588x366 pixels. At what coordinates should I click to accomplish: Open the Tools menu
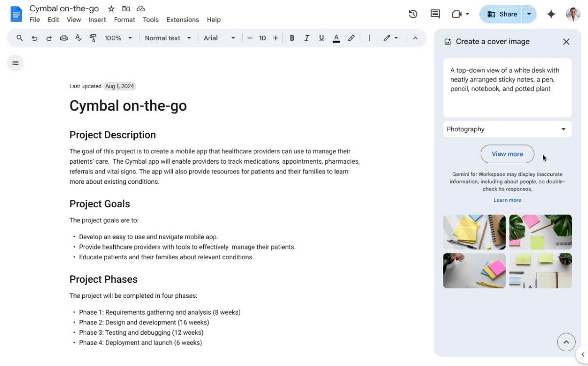pyautogui.click(x=150, y=20)
